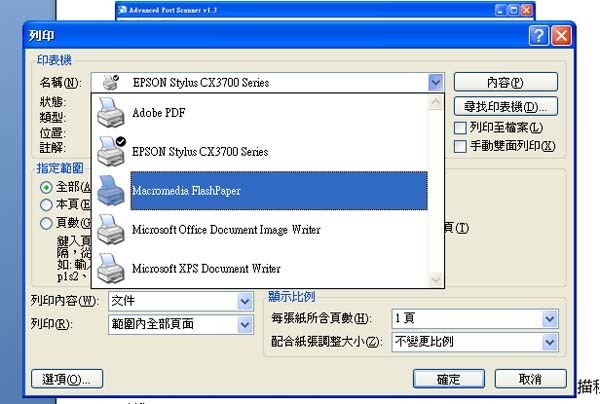Open the 列印 dropdown showing 範圍內全部頁面
This screenshot has width=600, height=404.
tap(181, 325)
